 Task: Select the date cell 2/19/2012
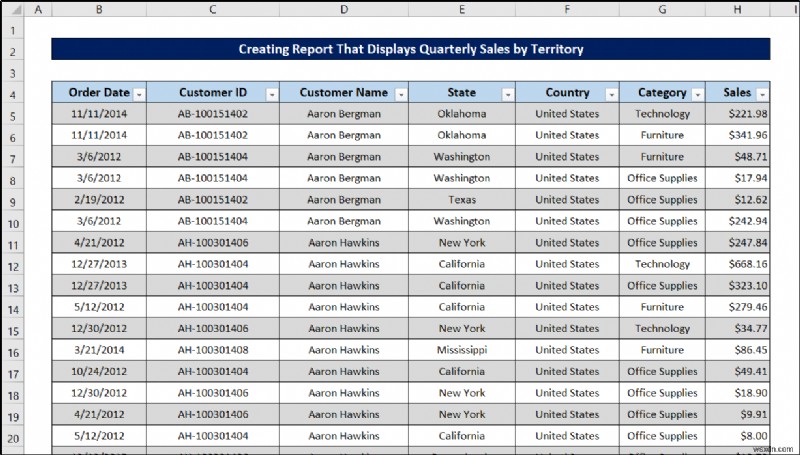tap(99, 199)
